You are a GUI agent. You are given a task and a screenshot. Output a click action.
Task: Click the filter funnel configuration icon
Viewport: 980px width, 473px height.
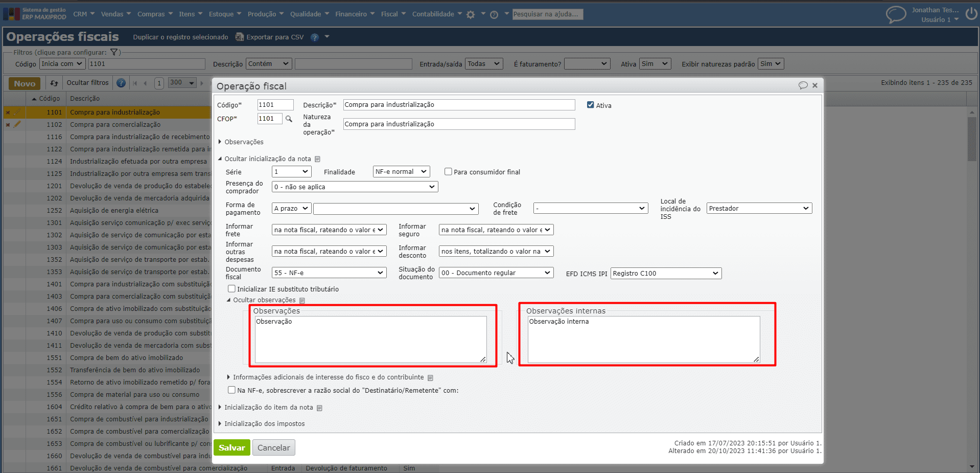click(x=114, y=52)
